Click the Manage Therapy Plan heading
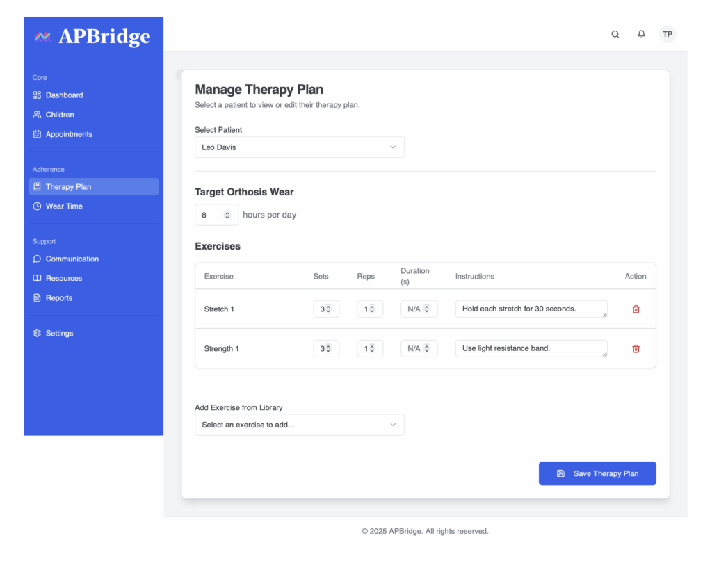The height and width of the screenshot is (588, 712). coord(259,90)
